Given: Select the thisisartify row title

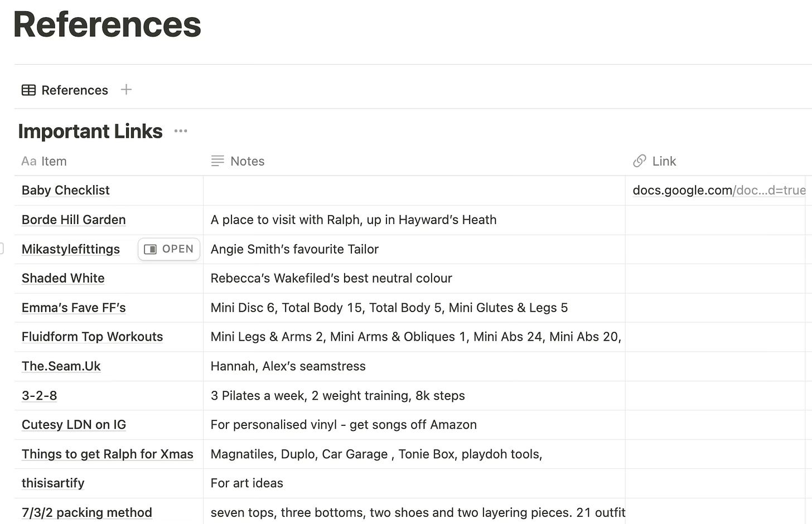Looking at the screenshot, I should pyautogui.click(x=53, y=483).
